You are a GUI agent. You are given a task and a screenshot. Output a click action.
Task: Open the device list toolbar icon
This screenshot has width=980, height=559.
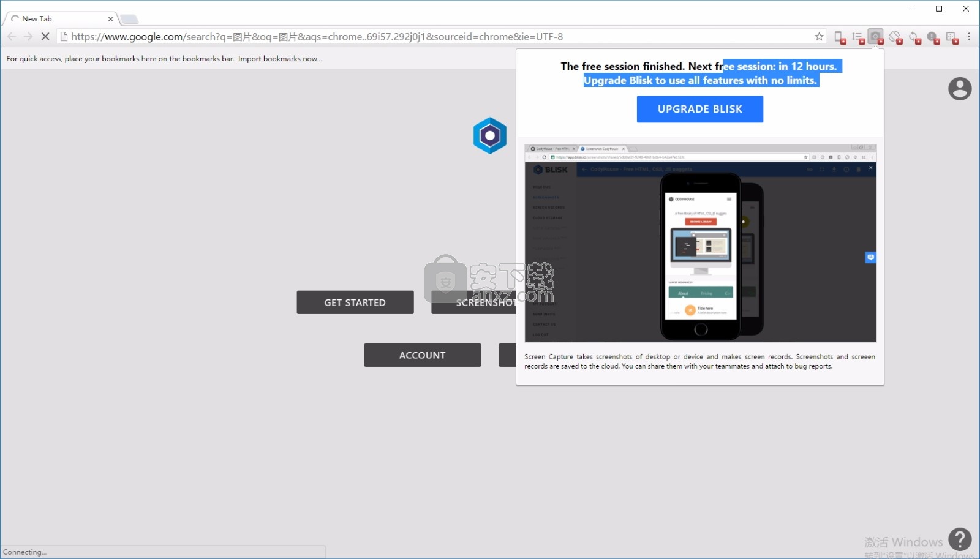(840, 37)
